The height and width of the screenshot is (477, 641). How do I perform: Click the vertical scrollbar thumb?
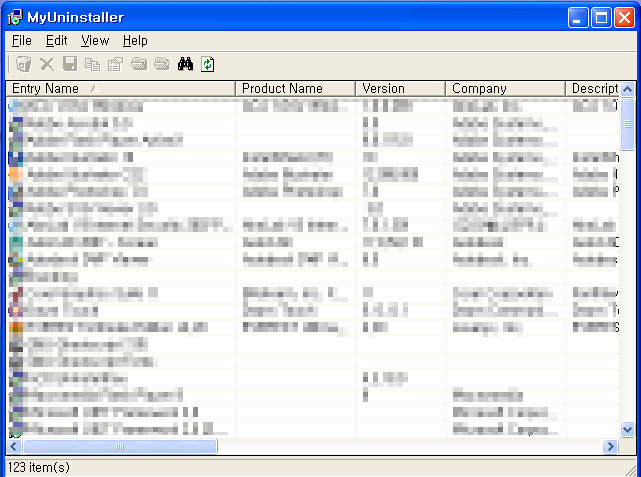pyautogui.click(x=628, y=124)
